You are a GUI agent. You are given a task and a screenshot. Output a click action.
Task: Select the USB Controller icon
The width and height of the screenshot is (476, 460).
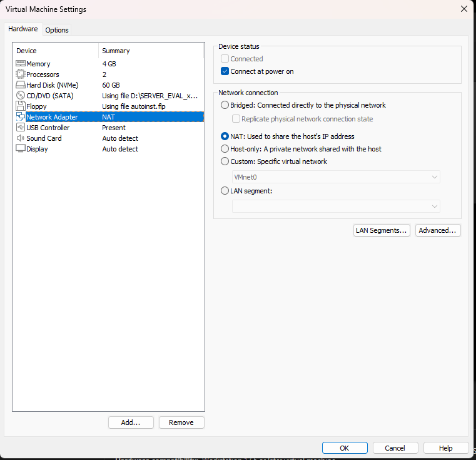click(20, 128)
